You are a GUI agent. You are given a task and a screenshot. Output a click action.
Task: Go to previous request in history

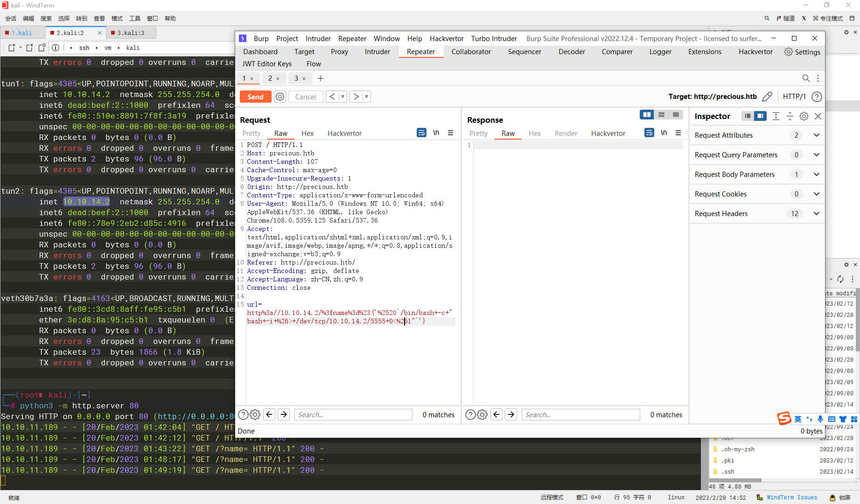(x=332, y=97)
